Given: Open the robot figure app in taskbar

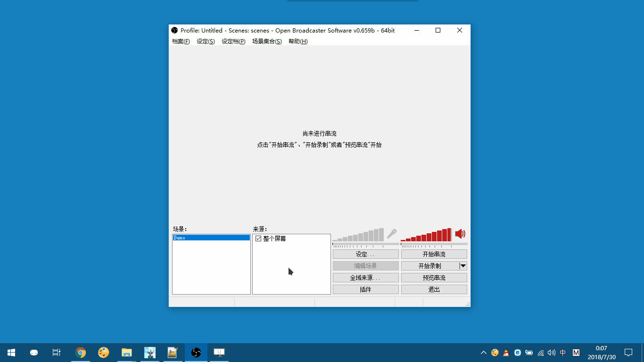Looking at the screenshot, I should (x=150, y=353).
